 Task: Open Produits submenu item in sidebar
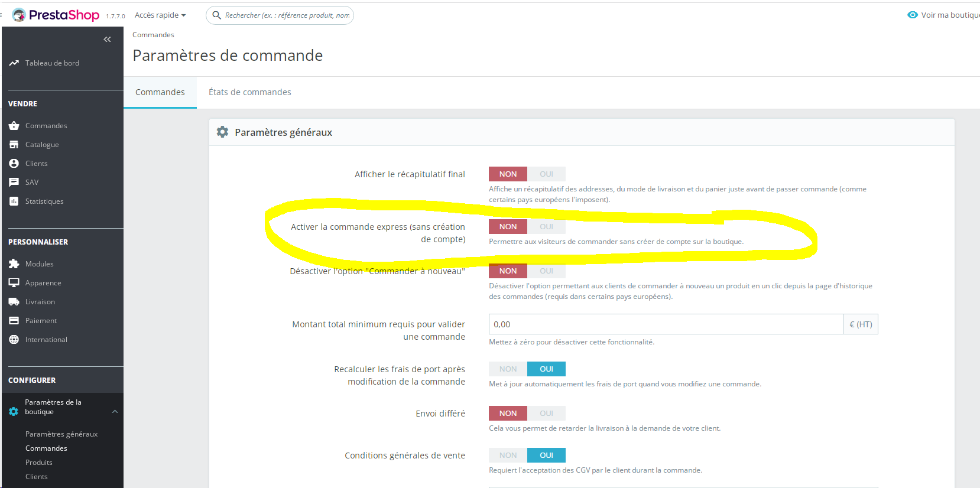39,463
